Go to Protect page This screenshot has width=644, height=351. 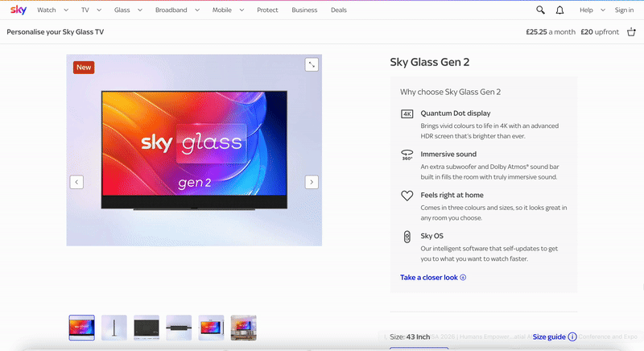(x=267, y=10)
